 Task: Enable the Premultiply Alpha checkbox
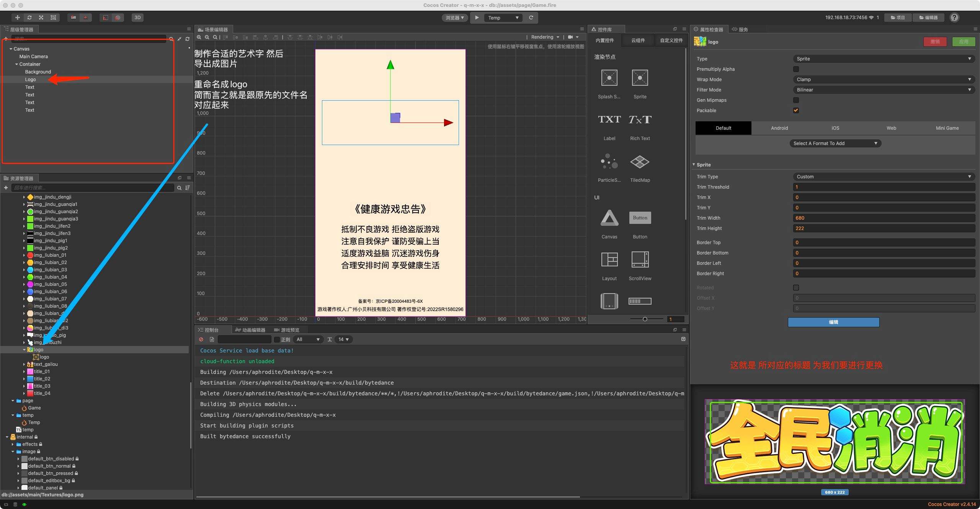(796, 69)
